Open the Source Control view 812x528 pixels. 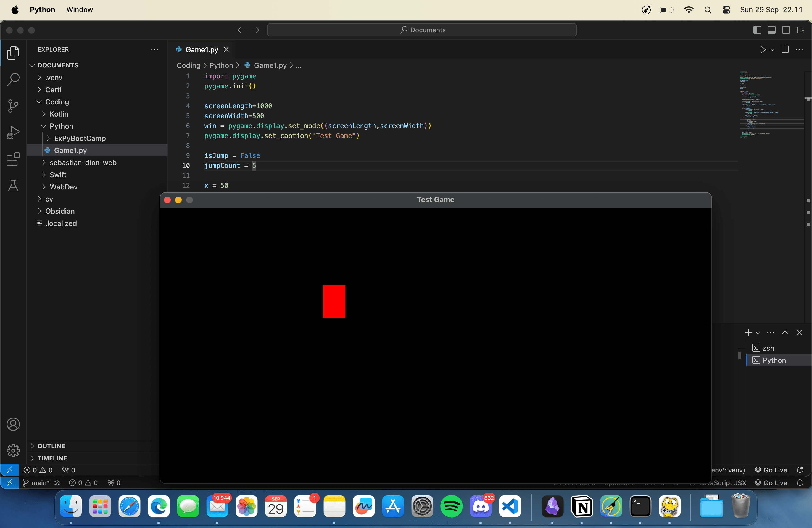pyautogui.click(x=13, y=106)
